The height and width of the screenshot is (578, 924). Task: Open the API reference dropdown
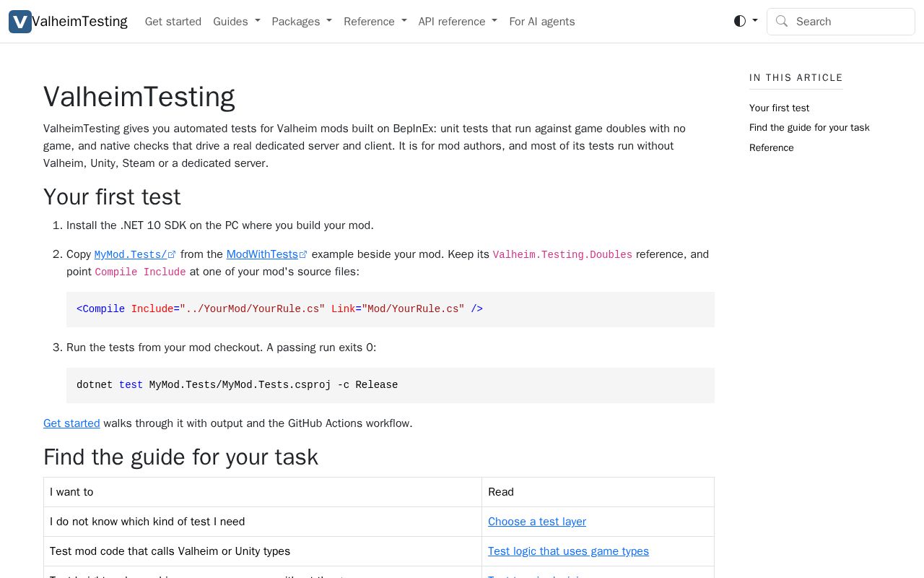tap(458, 22)
